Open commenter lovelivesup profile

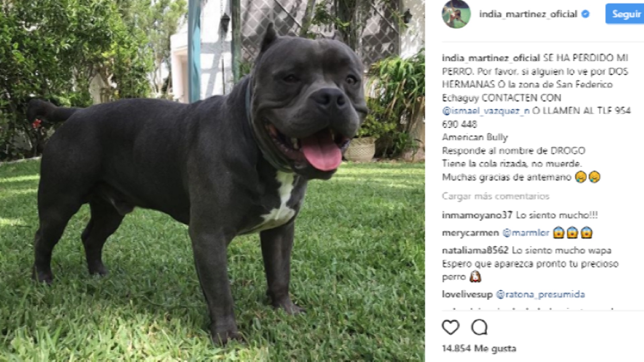click(467, 294)
